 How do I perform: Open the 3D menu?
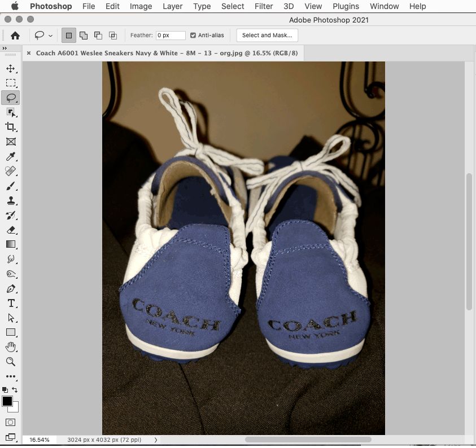(289, 6)
